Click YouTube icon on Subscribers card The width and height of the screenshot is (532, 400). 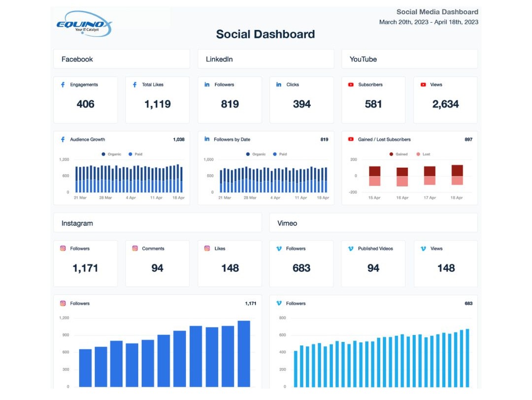(x=351, y=85)
